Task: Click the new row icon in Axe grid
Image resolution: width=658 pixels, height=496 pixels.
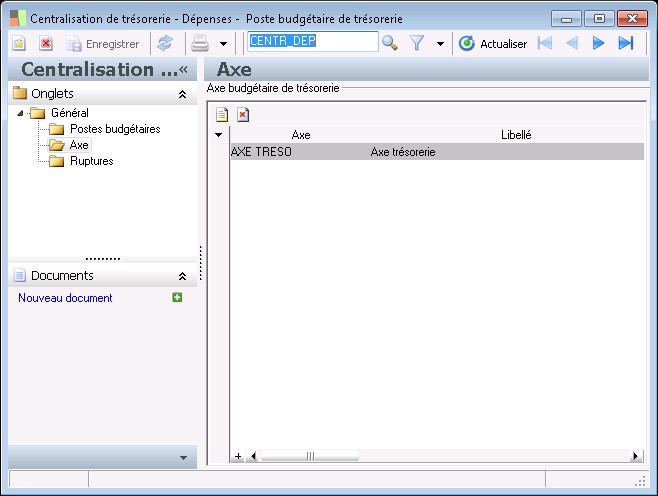Action: (222, 115)
